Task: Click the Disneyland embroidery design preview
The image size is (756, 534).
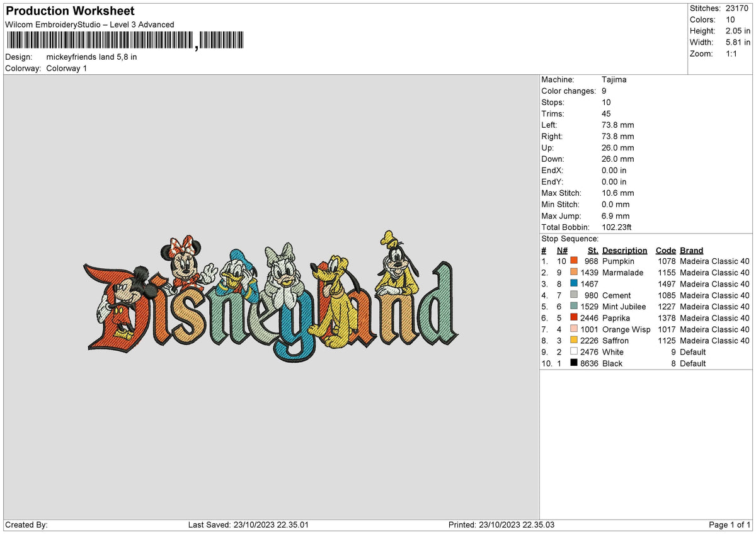Action: point(272,295)
